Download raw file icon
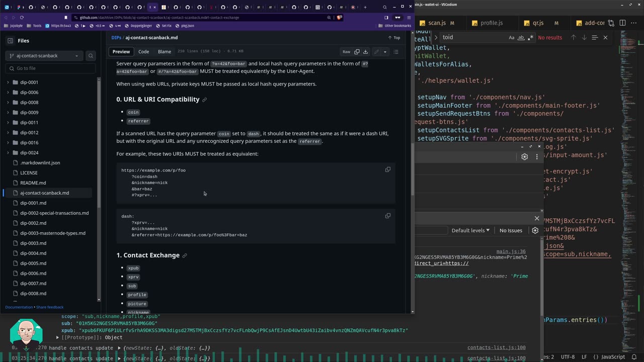The image size is (644, 362). (x=365, y=52)
